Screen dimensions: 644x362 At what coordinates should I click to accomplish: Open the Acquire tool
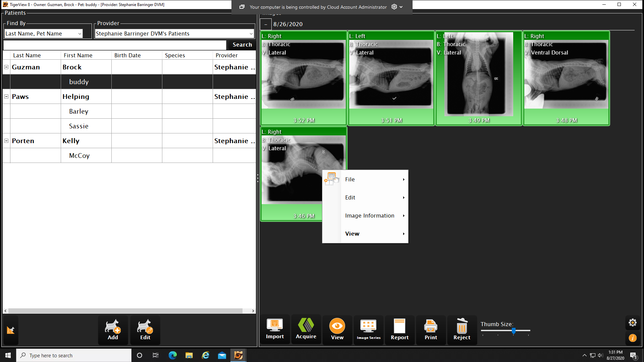(x=306, y=329)
